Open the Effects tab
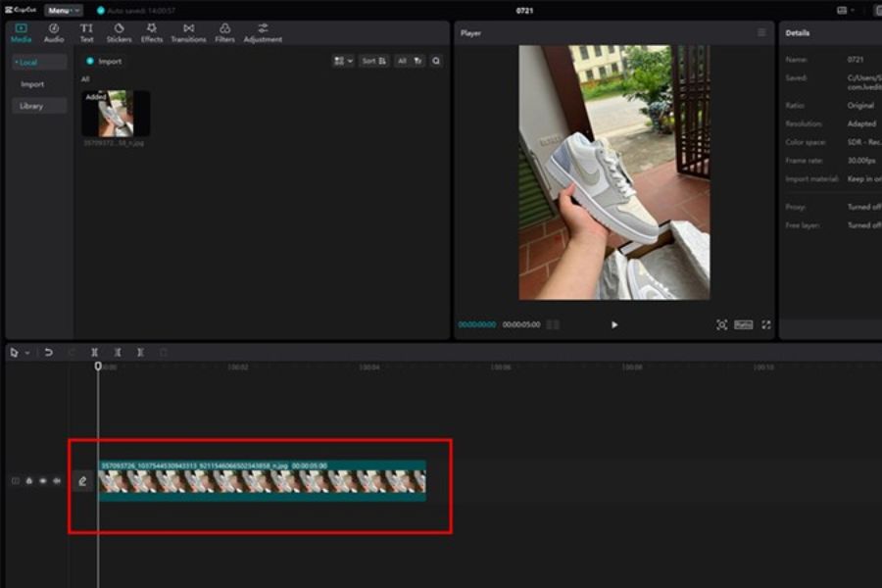The height and width of the screenshot is (588, 882). tap(151, 33)
